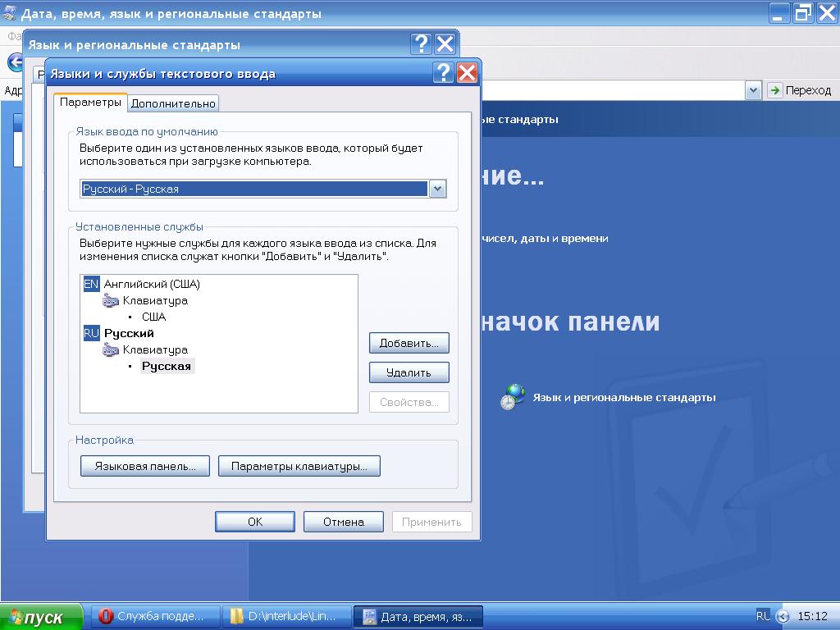Open the Пуск start menu
Screen dimensions: 840x630
click(41, 617)
